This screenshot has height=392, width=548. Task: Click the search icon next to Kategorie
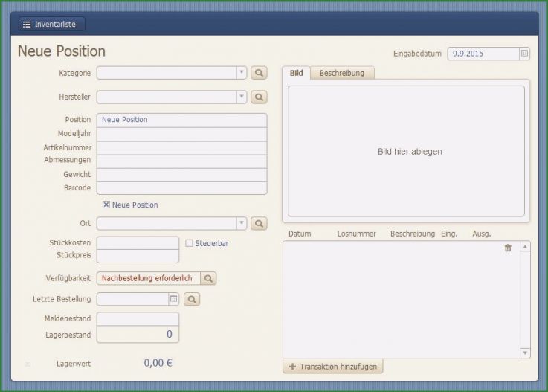[259, 73]
